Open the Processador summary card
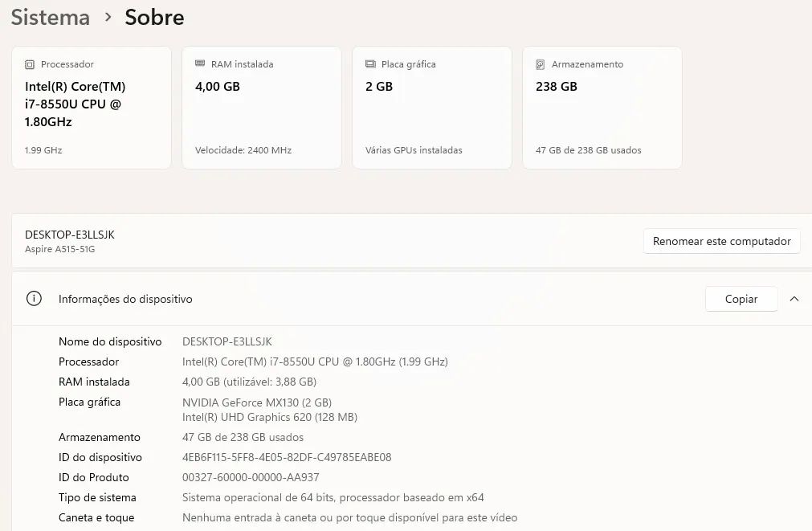Viewport: 812px width, 531px height. pyautogui.click(x=91, y=108)
